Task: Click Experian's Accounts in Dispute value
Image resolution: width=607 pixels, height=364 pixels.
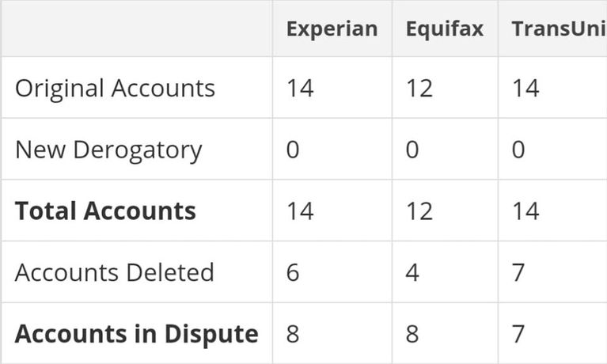Action: (293, 334)
